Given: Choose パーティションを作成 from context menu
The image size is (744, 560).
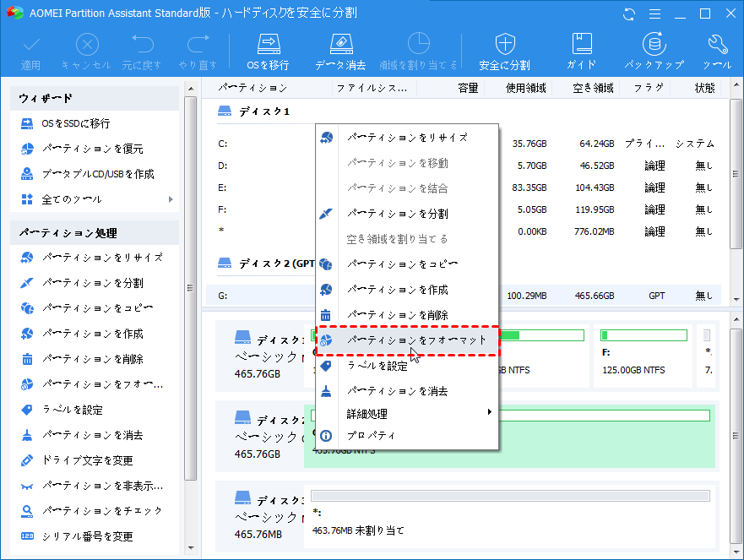Looking at the screenshot, I should [x=407, y=290].
